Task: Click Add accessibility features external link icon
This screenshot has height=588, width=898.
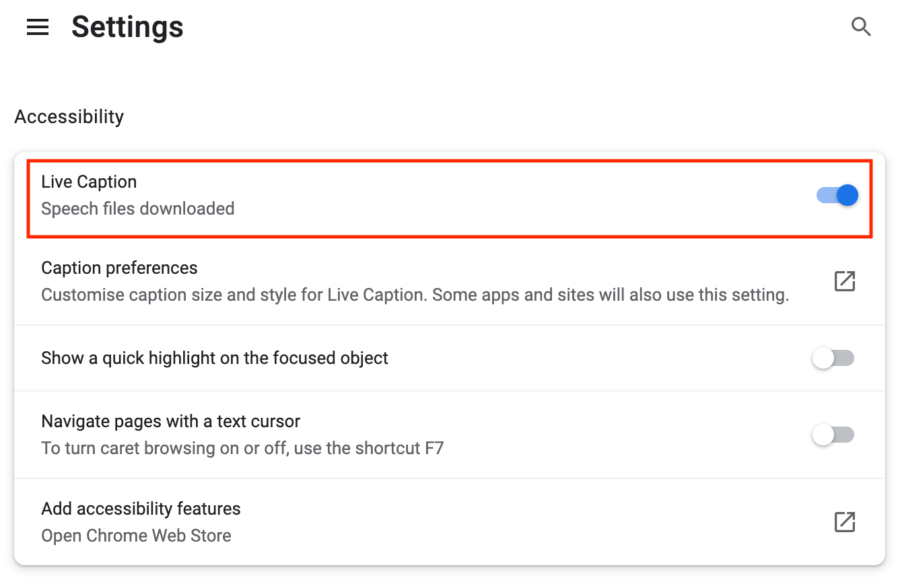Action: pyautogui.click(x=844, y=522)
